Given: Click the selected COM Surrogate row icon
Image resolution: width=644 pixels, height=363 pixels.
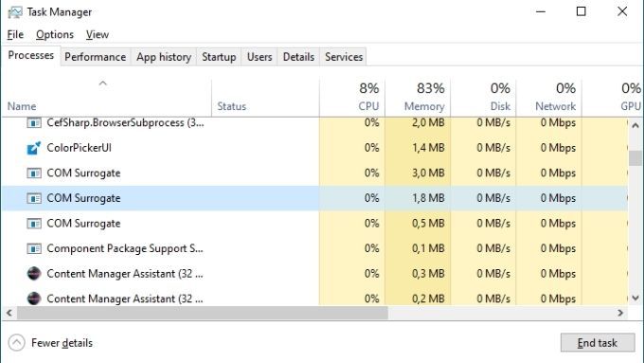Looking at the screenshot, I should (x=34, y=199).
